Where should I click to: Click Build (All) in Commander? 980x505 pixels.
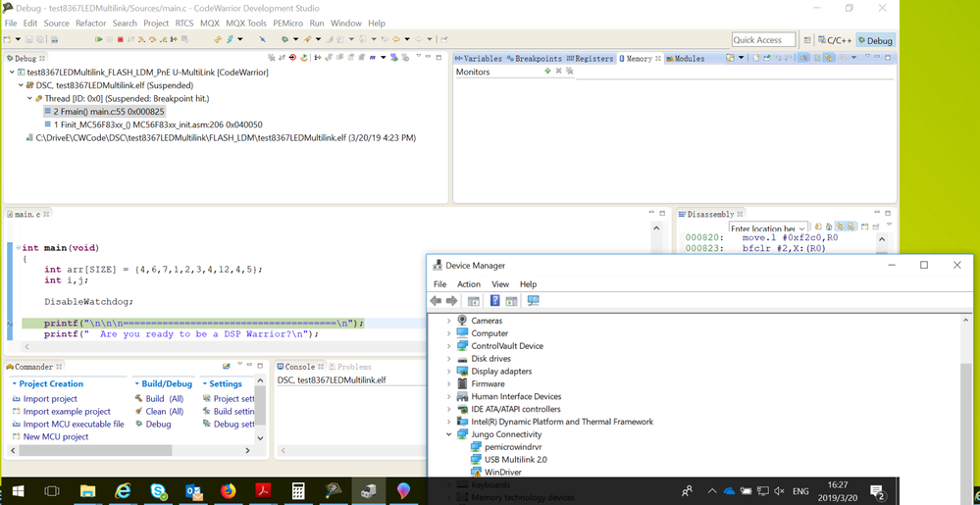[165, 399]
